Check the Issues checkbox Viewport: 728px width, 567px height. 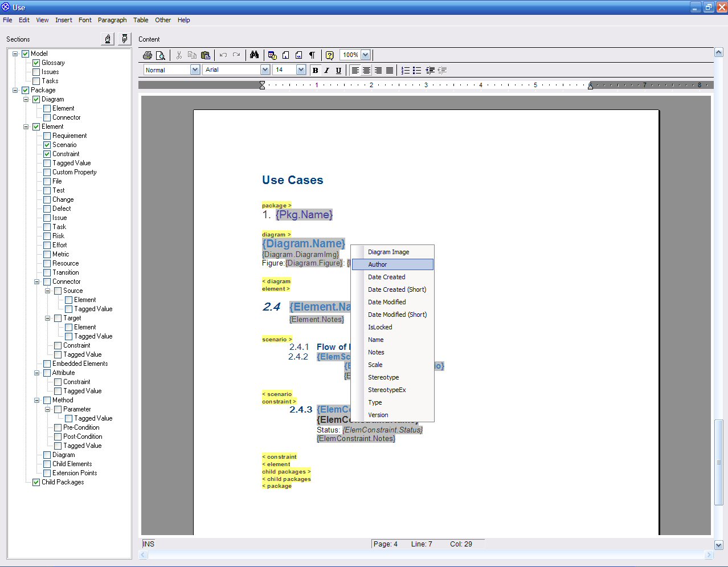(x=36, y=72)
